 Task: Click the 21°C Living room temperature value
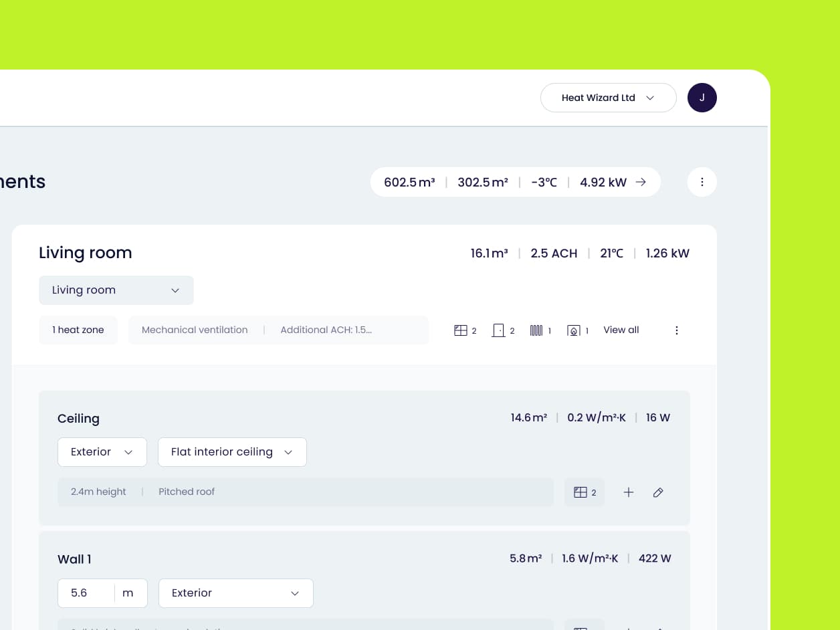[x=612, y=253]
